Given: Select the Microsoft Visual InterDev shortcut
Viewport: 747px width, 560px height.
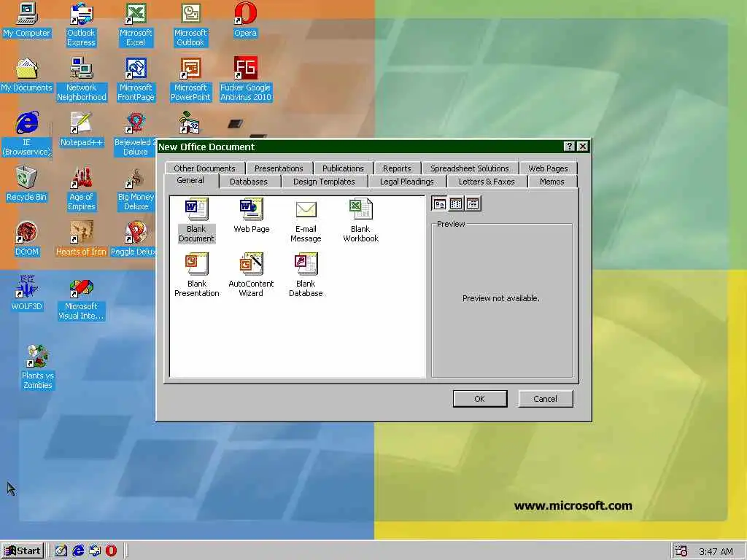Looking at the screenshot, I should pyautogui.click(x=81, y=298).
